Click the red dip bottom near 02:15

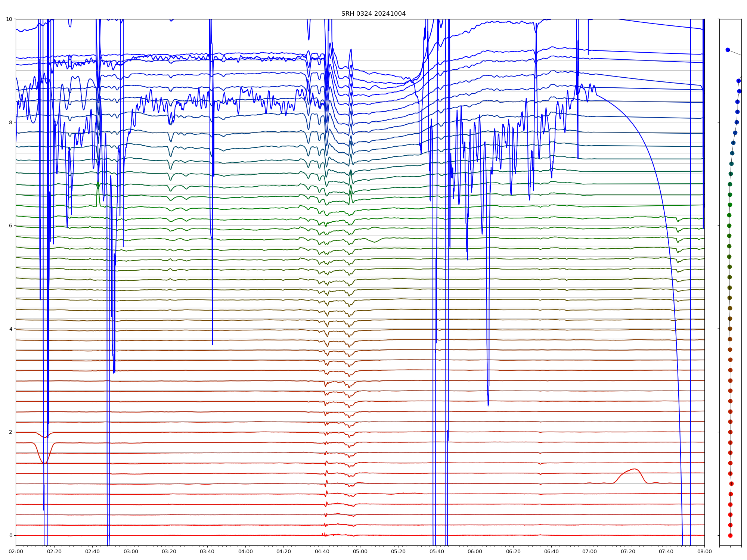click(45, 463)
